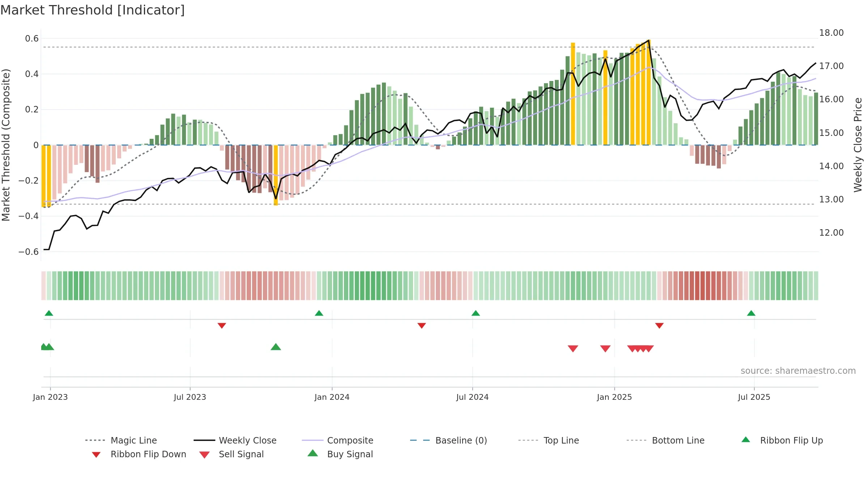Toggle the Baseline (0) legend entry

pyautogui.click(x=448, y=440)
